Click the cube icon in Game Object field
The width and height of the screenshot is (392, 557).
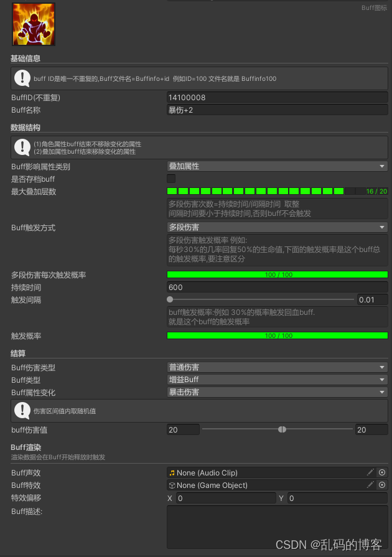(x=172, y=485)
